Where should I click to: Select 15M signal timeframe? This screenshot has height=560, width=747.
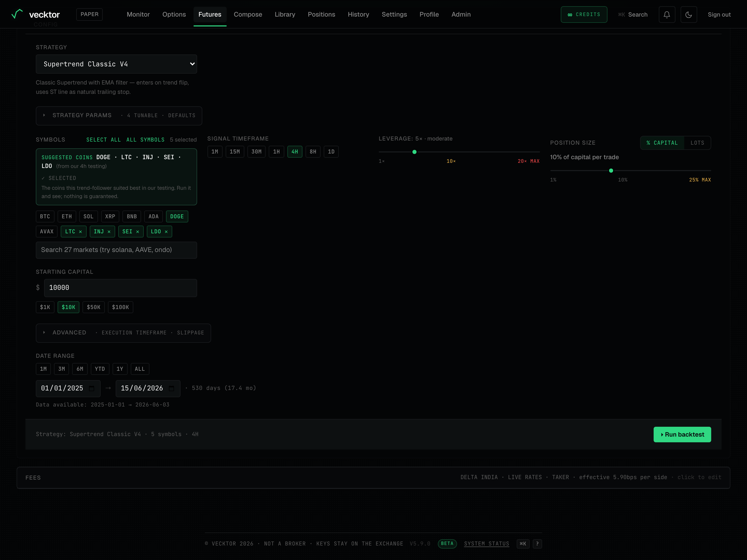tap(235, 152)
